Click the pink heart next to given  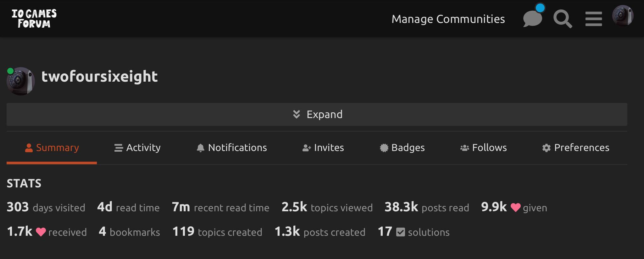pyautogui.click(x=515, y=208)
